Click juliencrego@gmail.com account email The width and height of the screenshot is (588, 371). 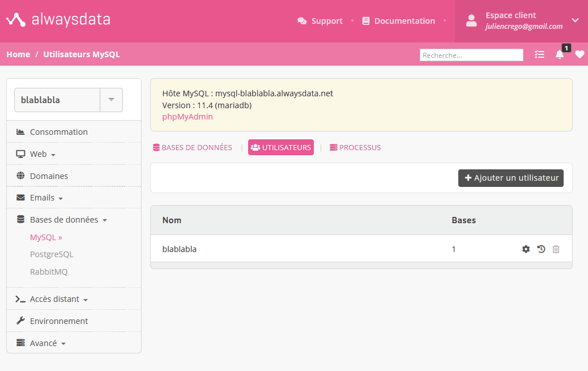click(x=524, y=26)
